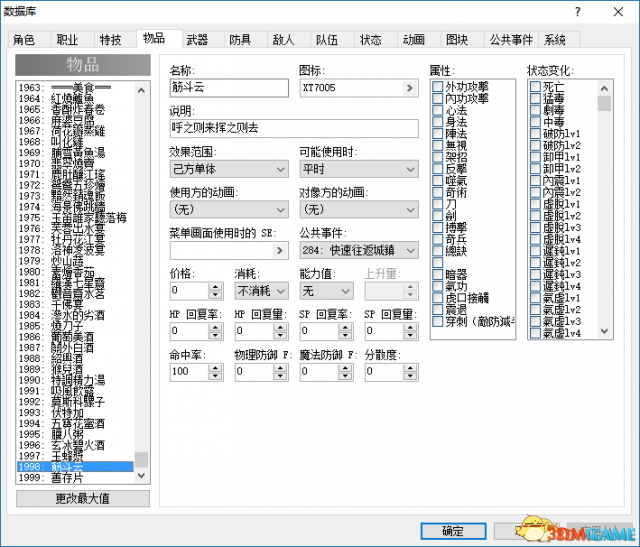Image resolution: width=640 pixels, height=547 pixels.
Task: Confirm with the 确定 button
Action: tap(453, 531)
